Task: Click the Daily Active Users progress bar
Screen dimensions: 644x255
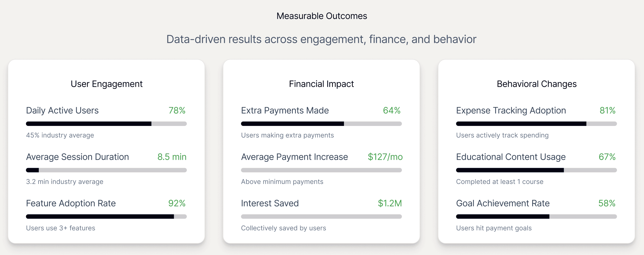Action: point(106,124)
